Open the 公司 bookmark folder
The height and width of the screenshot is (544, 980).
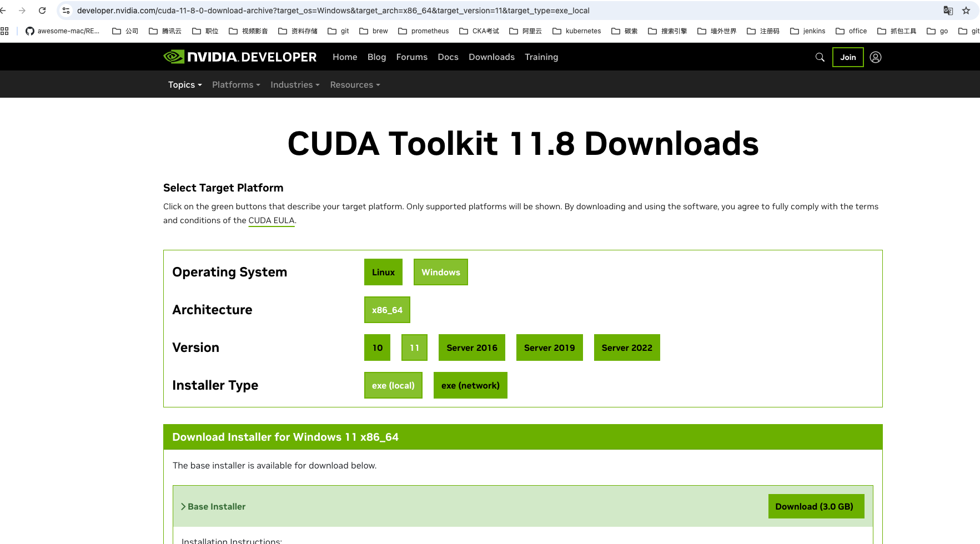pyautogui.click(x=125, y=31)
